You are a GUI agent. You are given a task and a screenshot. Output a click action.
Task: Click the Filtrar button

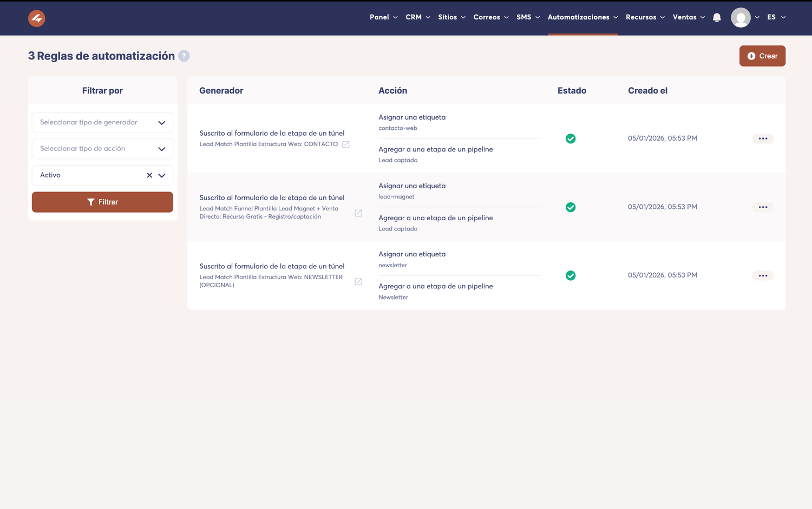102,202
